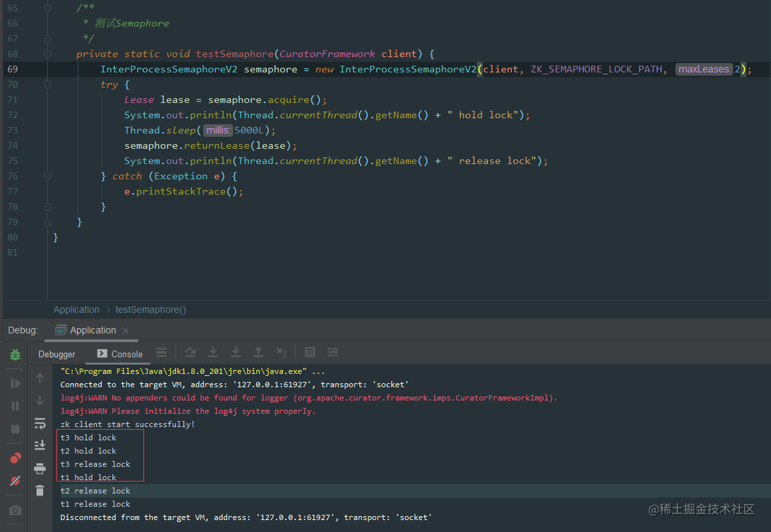Stop the debug process
The height and width of the screenshot is (532, 771).
15,428
